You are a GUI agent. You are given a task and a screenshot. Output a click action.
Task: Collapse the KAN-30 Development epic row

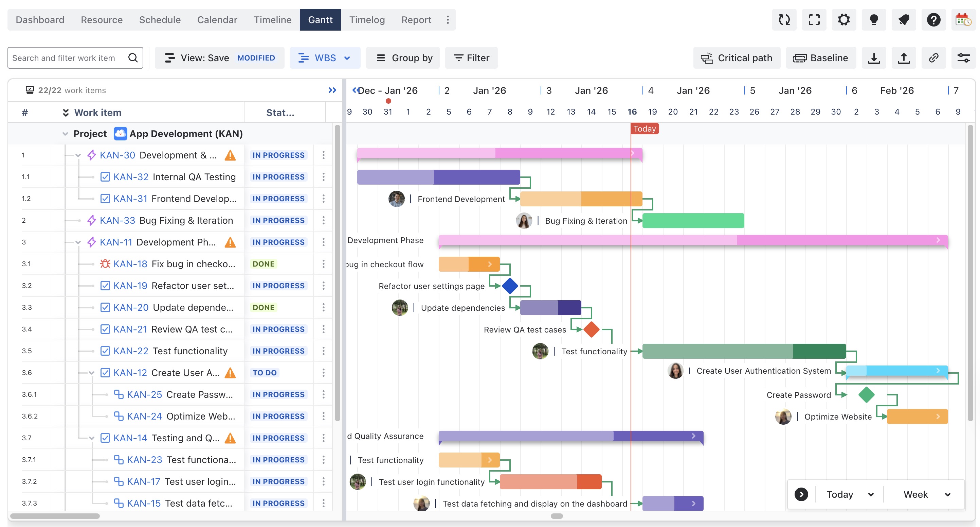78,155
